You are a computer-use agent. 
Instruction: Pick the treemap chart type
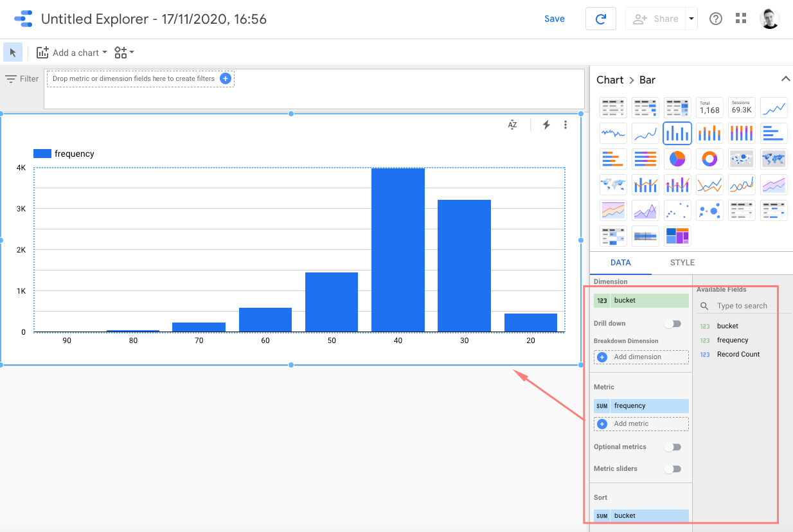point(677,236)
